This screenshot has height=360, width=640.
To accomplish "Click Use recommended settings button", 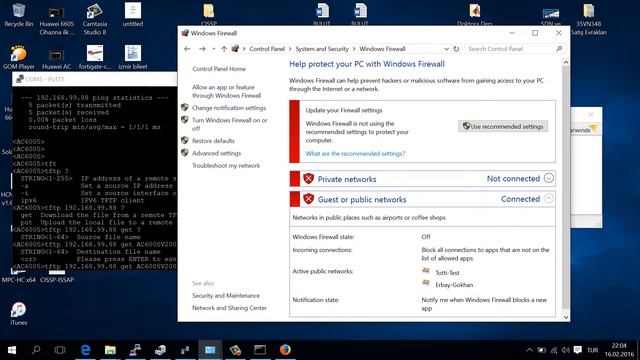I will pyautogui.click(x=503, y=127).
